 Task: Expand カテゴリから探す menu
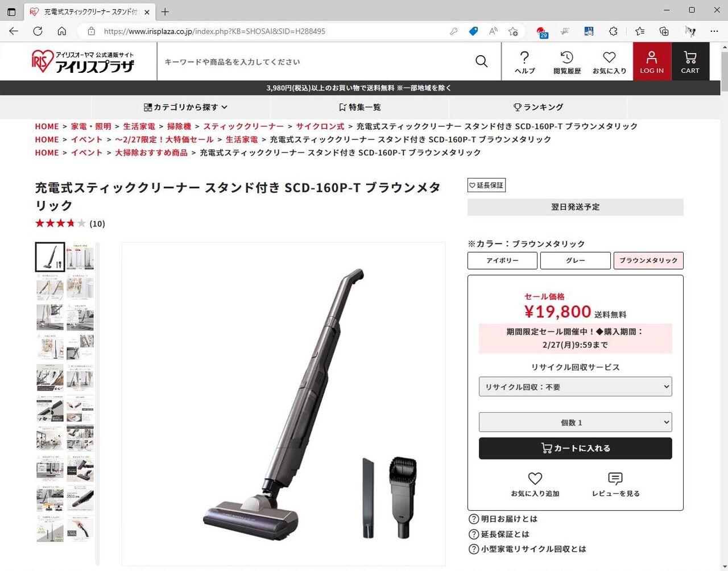185,107
